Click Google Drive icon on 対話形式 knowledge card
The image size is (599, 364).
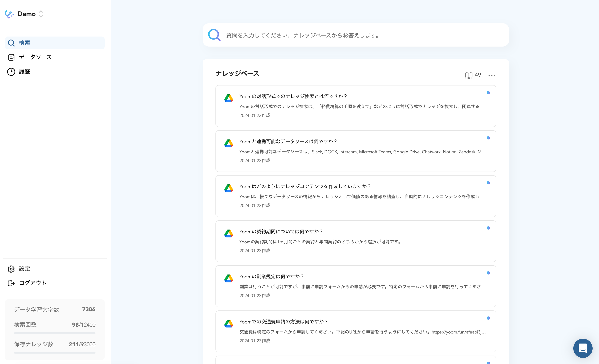click(228, 98)
